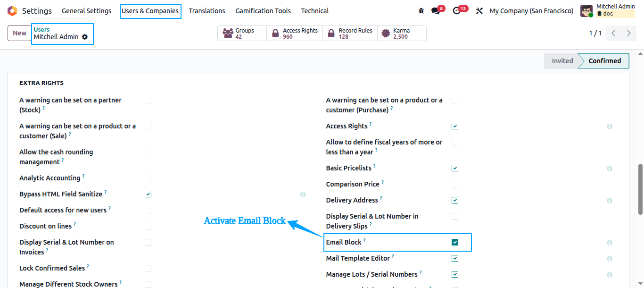Click help question mark next to Lock Confirmed Sales

(88, 266)
